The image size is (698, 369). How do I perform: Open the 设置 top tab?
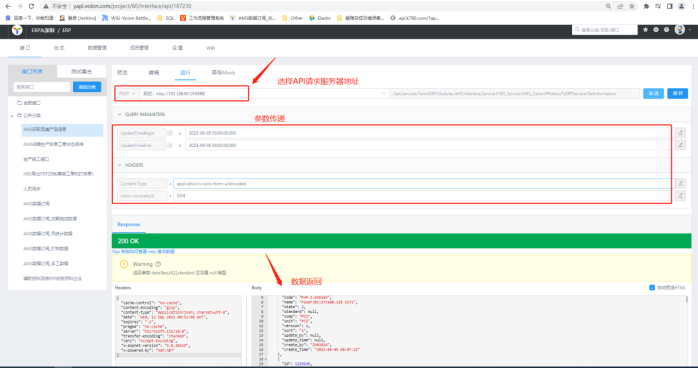pos(178,48)
